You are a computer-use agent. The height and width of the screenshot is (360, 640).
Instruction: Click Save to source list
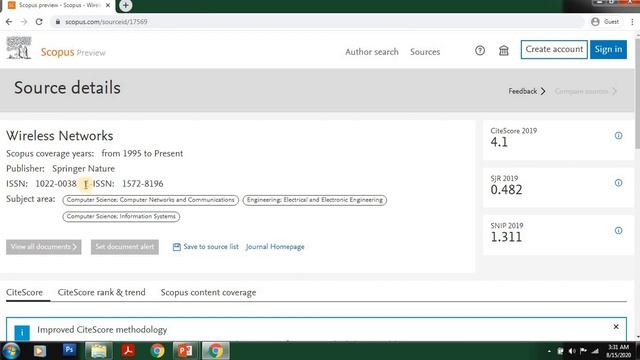pyautogui.click(x=211, y=247)
